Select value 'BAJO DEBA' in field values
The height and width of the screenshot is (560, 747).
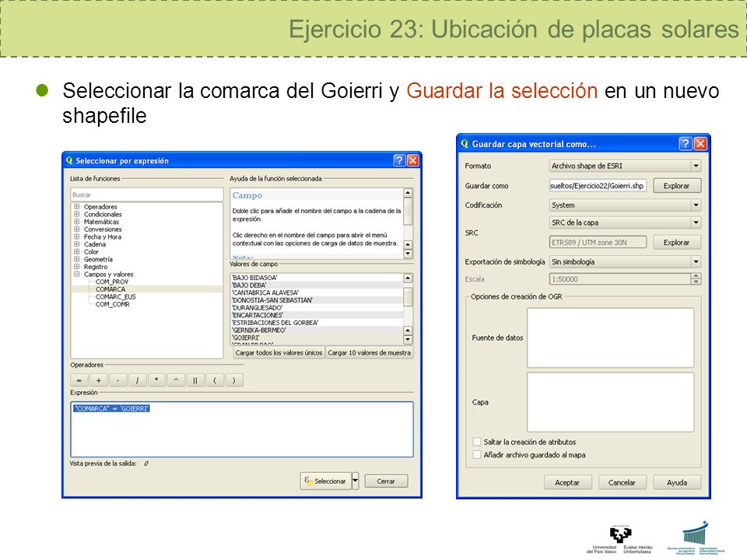tap(317, 285)
